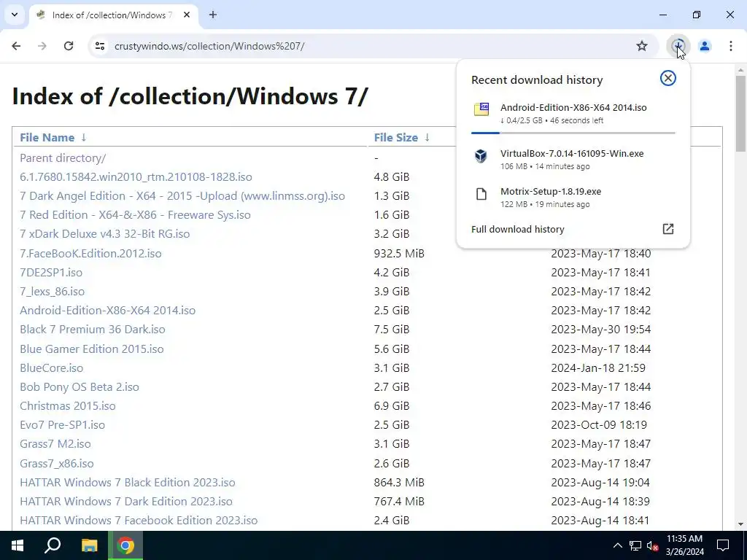Image resolution: width=747 pixels, height=560 pixels.
Task: Download 7.FaceBooK.Edition.2012.iso
Action: (x=90, y=253)
